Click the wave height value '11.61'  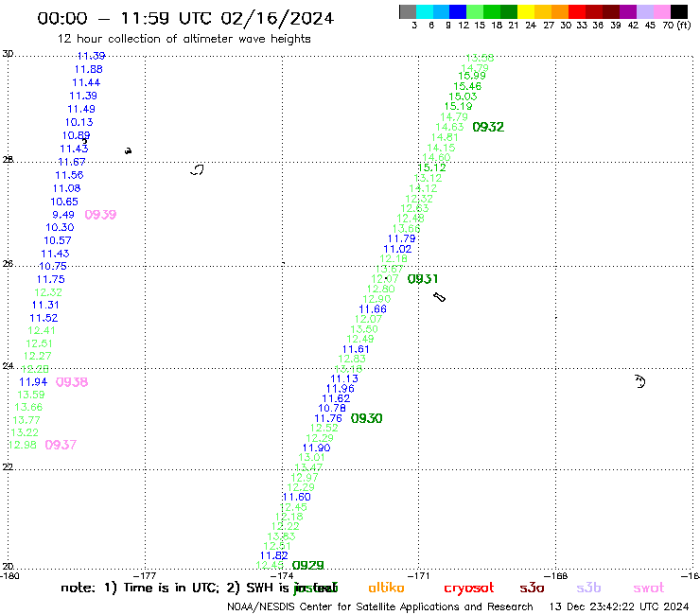pos(356,349)
